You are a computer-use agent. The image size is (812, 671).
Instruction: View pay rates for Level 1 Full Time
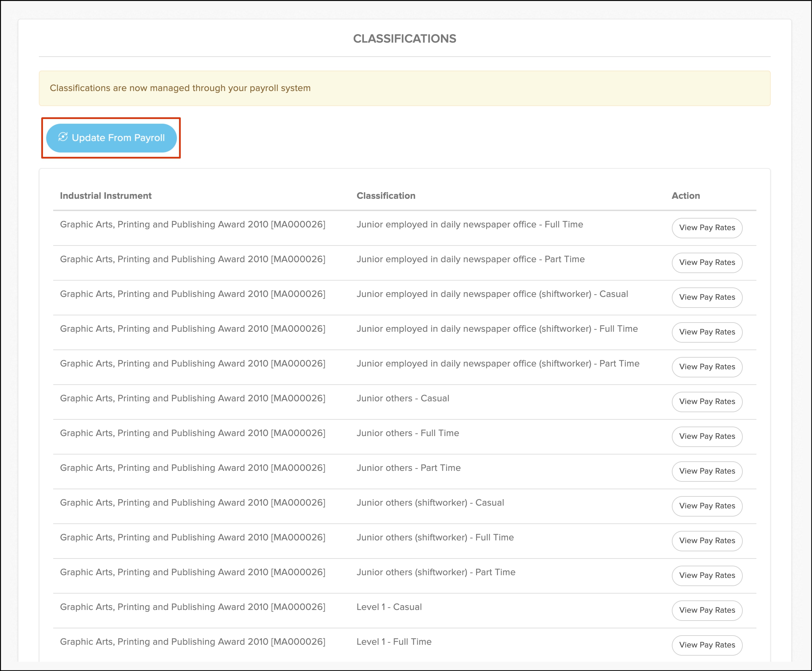pos(706,645)
